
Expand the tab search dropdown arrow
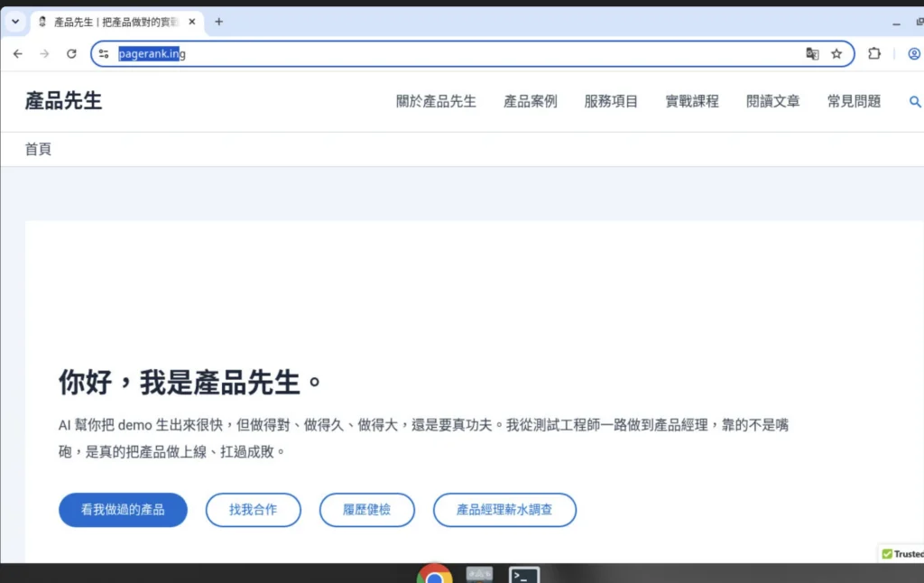[x=15, y=22]
